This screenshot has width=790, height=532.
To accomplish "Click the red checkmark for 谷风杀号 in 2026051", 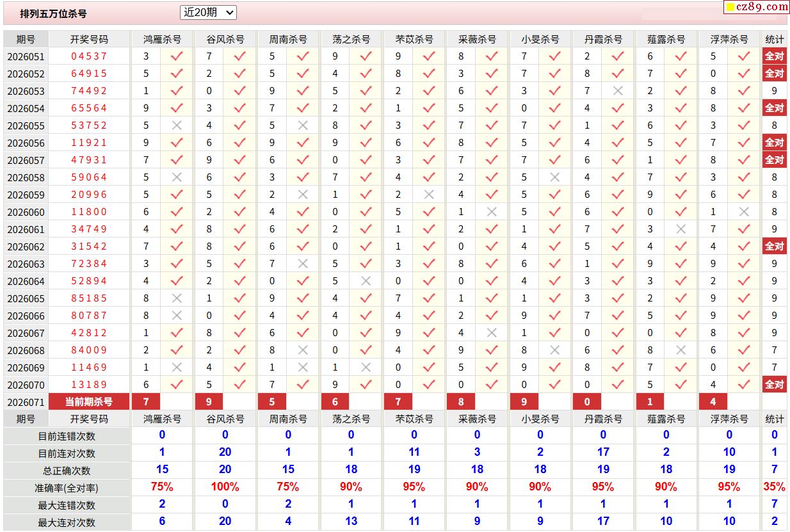I will [x=239, y=56].
